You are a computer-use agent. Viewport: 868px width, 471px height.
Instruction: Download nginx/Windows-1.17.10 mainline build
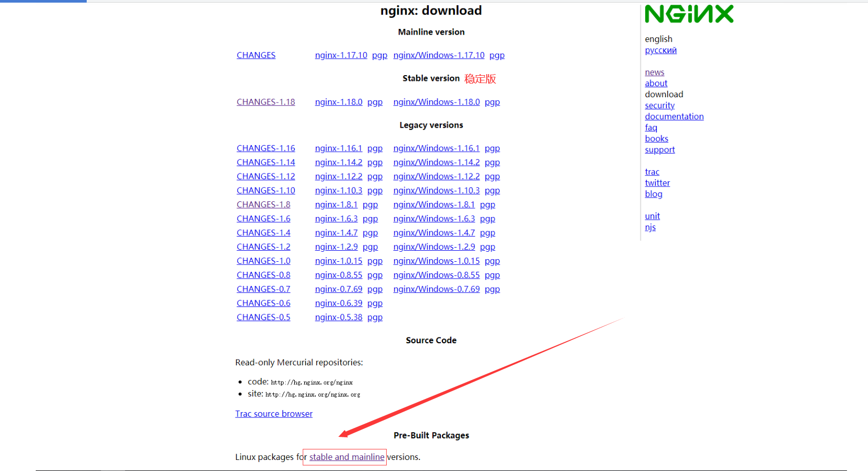[439, 55]
